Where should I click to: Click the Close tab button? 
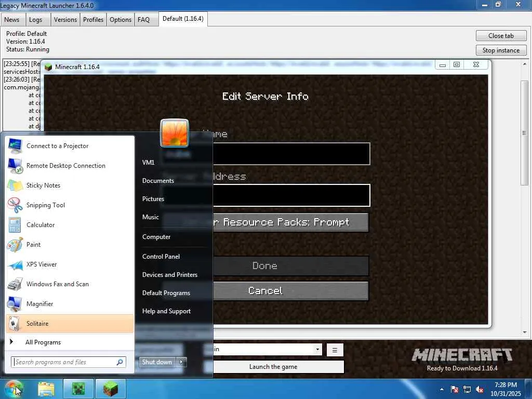point(501,36)
